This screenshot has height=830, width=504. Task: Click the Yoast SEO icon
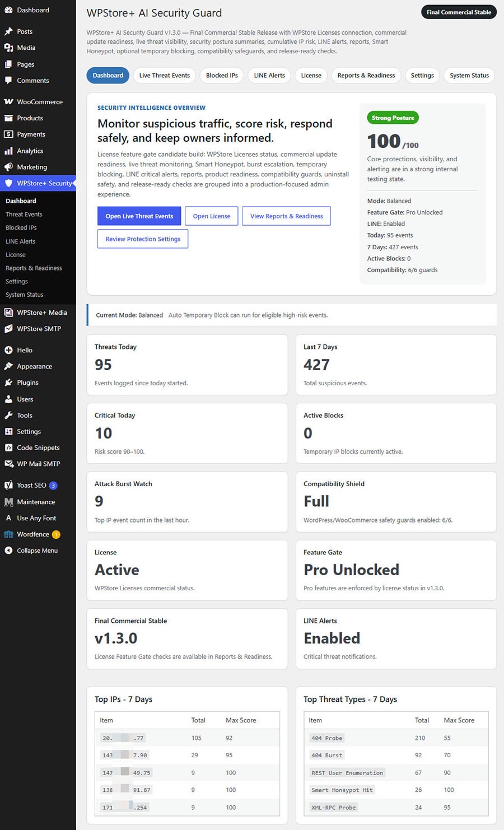point(8,486)
